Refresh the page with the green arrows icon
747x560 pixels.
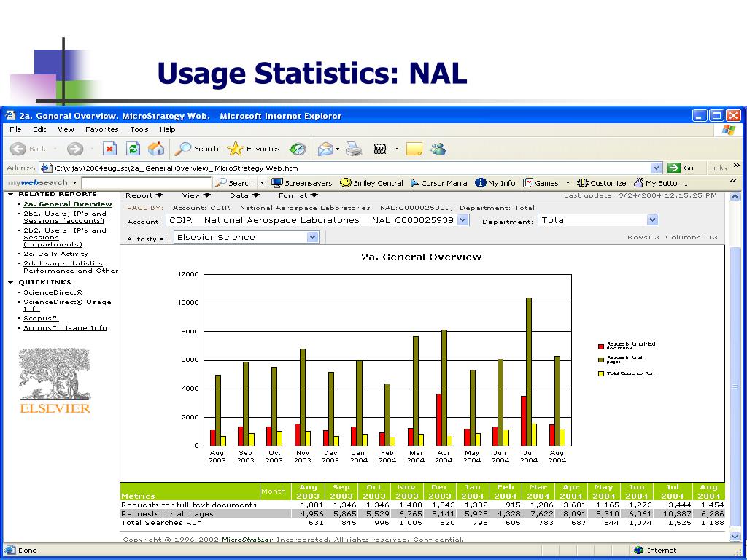coord(133,149)
